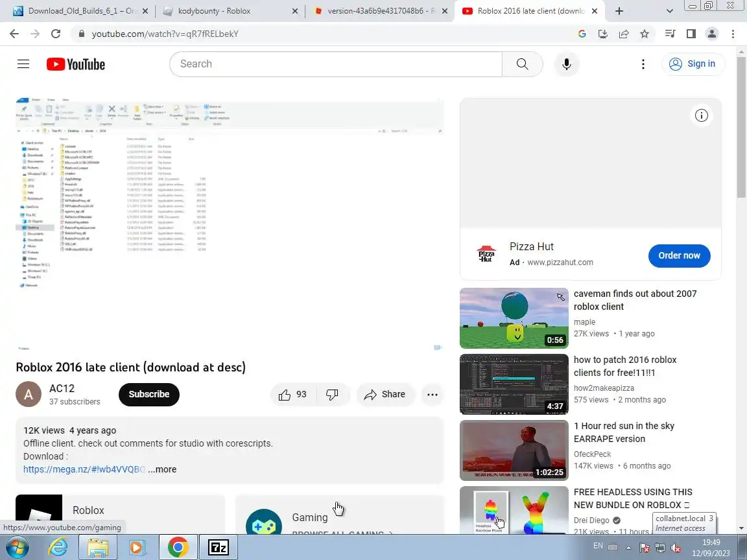
Task: Open Windows Media Player taskbar icon
Action: [x=137, y=547]
